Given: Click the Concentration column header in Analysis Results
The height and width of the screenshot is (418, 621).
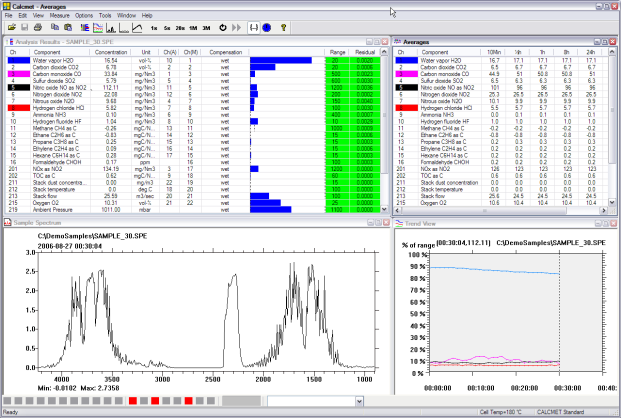Looking at the screenshot, I should (x=111, y=52).
